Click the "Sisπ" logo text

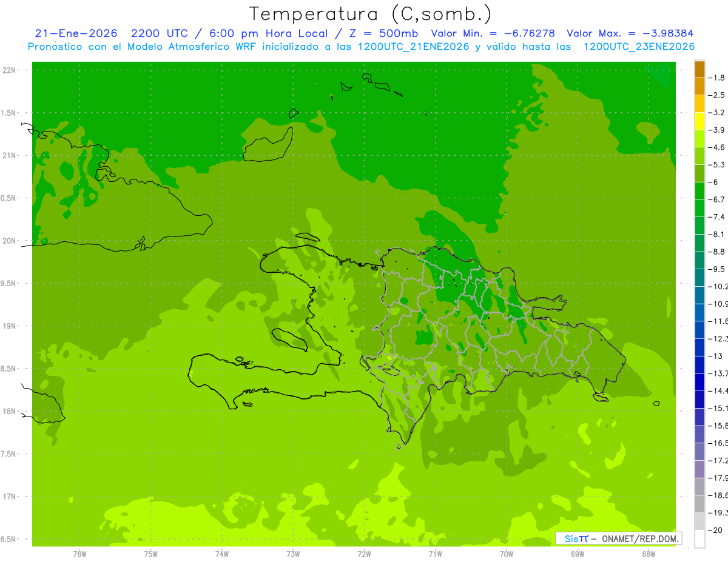tap(576, 538)
